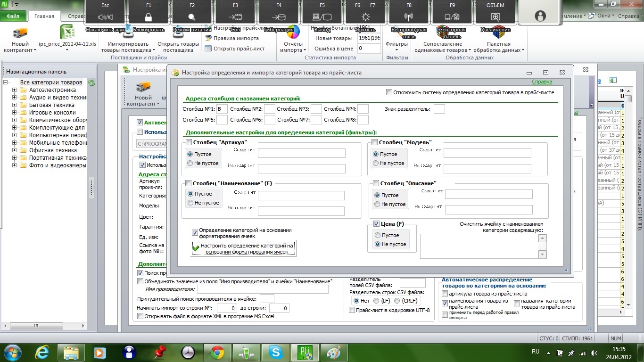Select Не пустое radio under Столбец "Артикул"
This screenshot has width=644, height=362.
pyautogui.click(x=190, y=163)
